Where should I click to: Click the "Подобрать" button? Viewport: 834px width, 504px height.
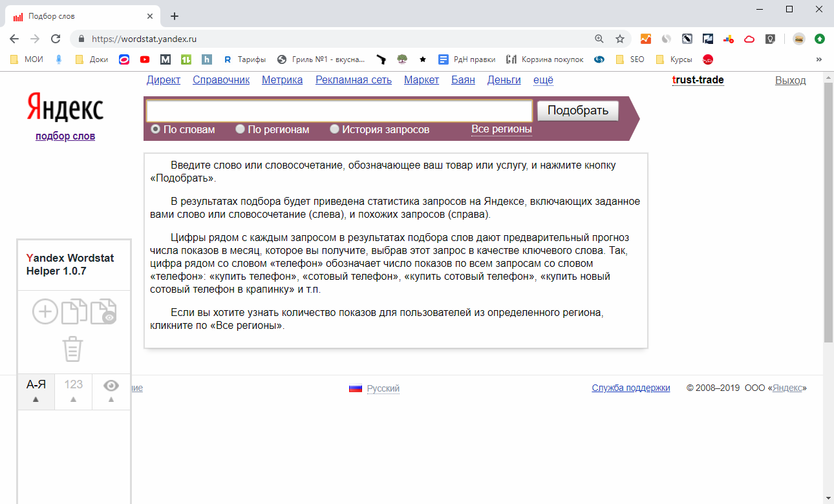[x=578, y=110]
